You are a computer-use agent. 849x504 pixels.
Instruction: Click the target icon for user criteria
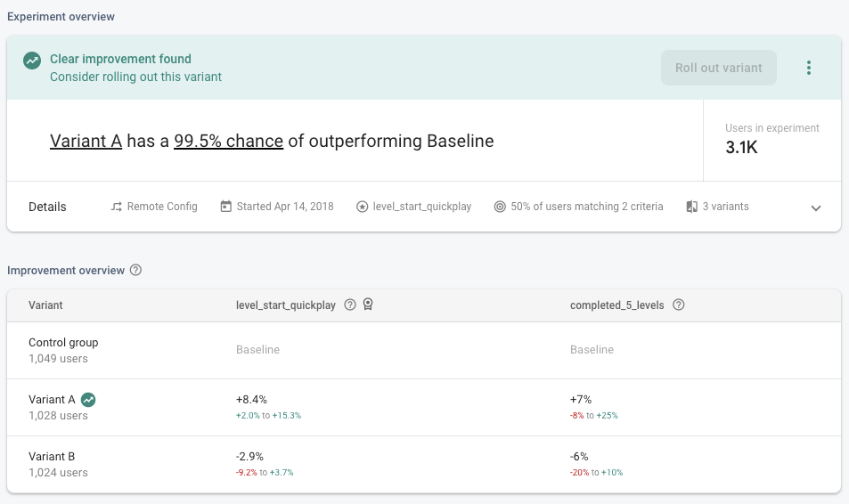pos(500,207)
